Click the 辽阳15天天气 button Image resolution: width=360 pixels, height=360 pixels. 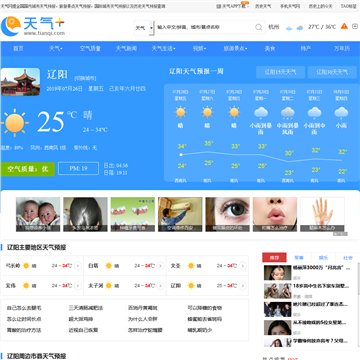tap(280, 72)
